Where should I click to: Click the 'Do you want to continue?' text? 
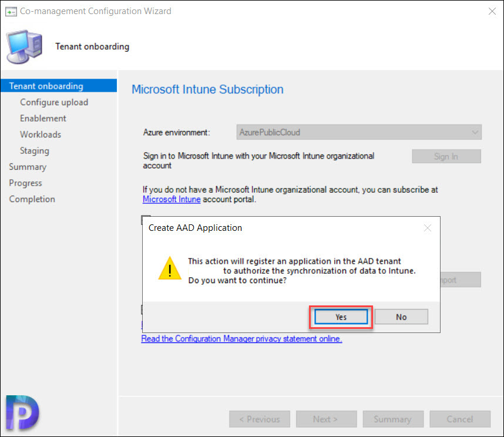click(237, 281)
